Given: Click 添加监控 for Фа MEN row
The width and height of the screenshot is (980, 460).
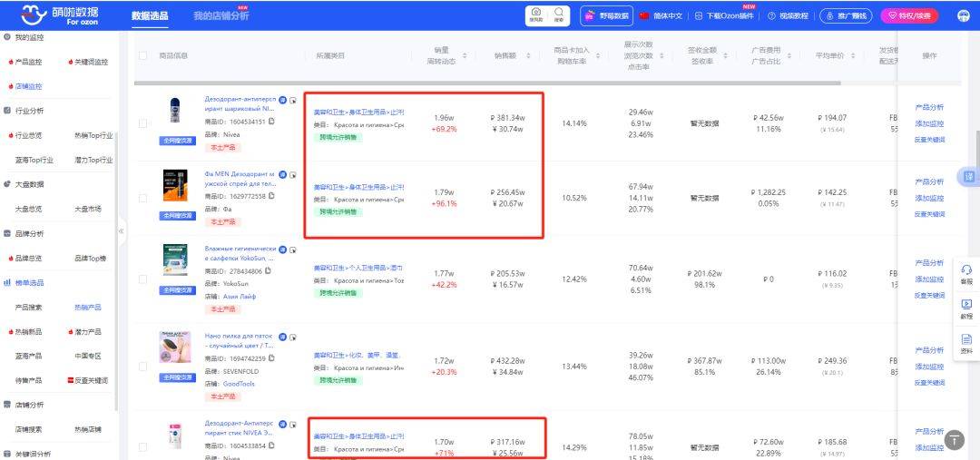Looking at the screenshot, I should (x=929, y=198).
